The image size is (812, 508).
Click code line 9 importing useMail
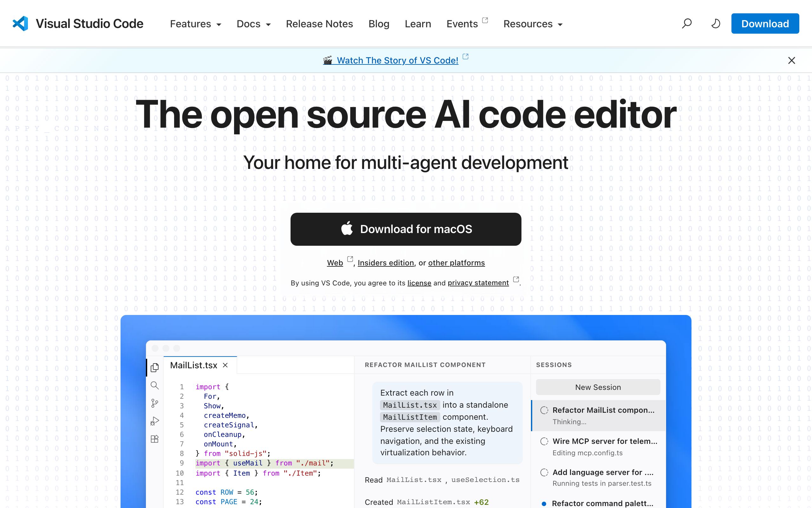pyautogui.click(x=265, y=463)
